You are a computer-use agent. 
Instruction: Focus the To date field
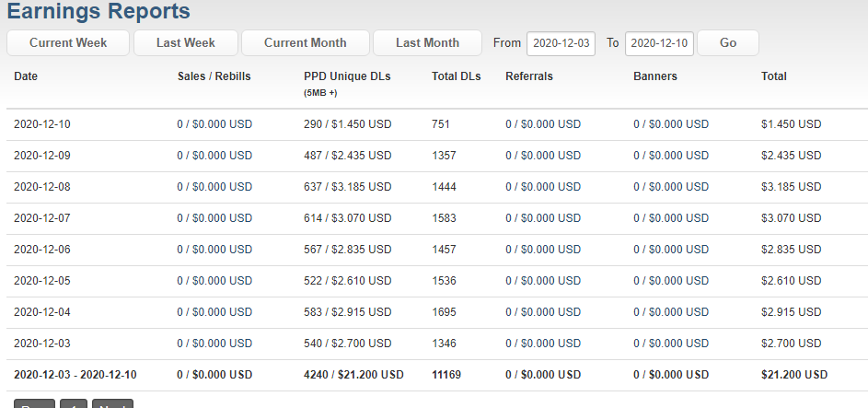pos(659,43)
